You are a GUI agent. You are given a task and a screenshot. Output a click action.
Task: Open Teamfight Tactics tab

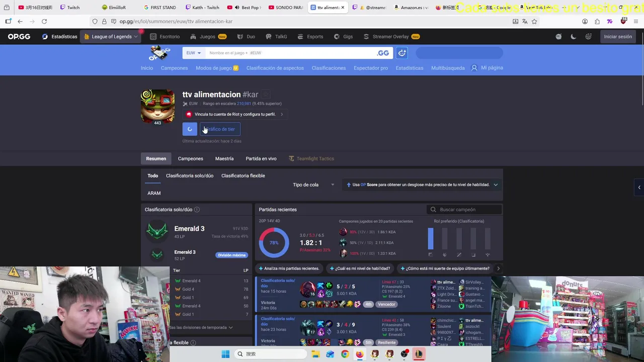click(311, 158)
